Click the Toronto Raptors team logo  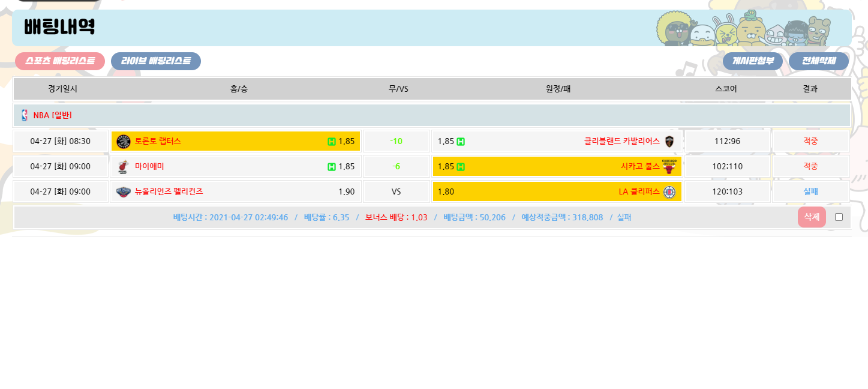(124, 142)
